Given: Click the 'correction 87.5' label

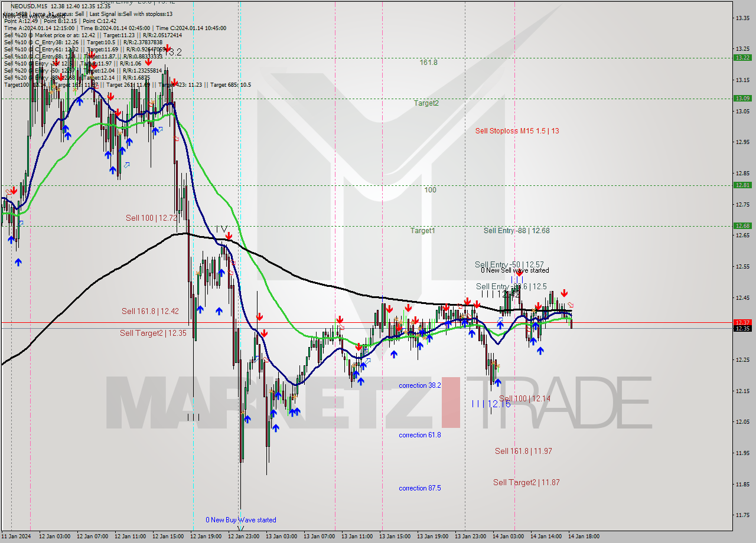Looking at the screenshot, I should (x=419, y=488).
